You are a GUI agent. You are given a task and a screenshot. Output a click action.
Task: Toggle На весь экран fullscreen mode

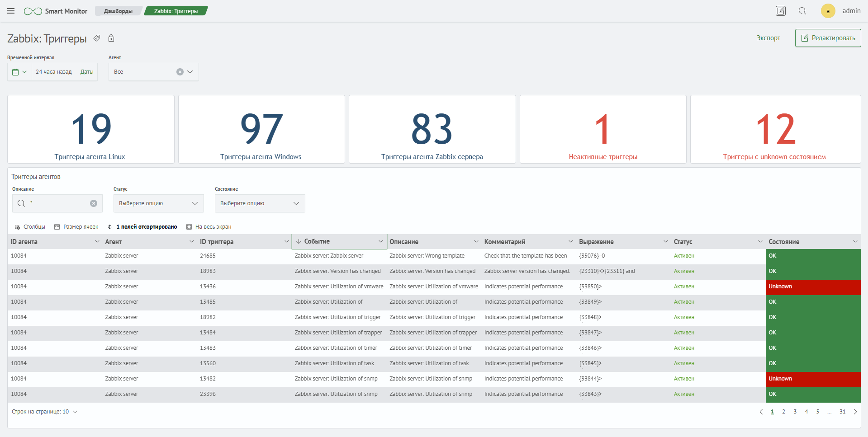pyautogui.click(x=209, y=227)
